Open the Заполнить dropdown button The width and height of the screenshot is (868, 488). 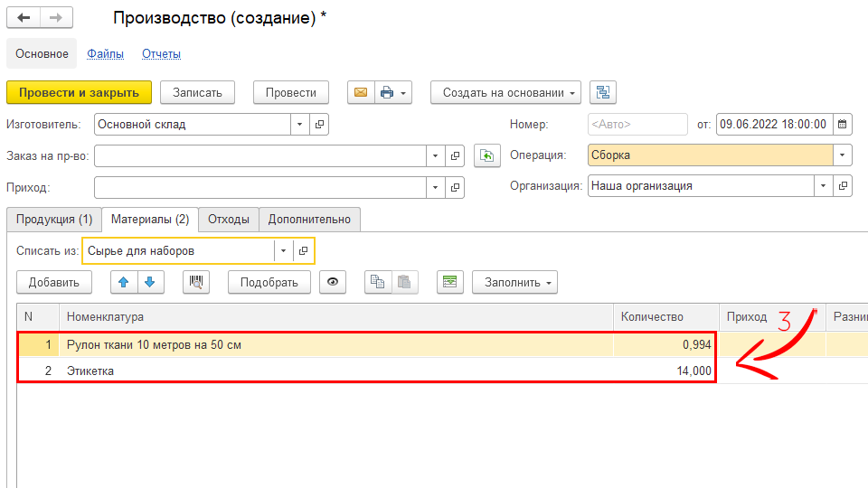[514, 282]
